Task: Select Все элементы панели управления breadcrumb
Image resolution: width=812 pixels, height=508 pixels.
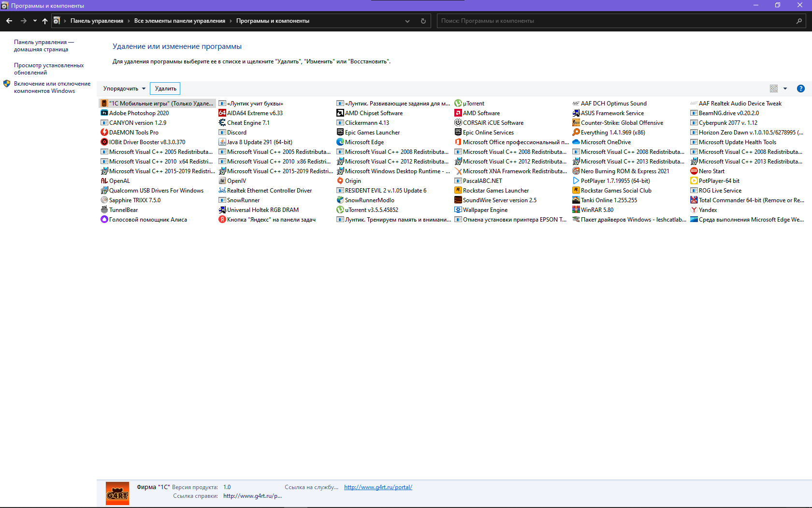Action: pos(180,21)
